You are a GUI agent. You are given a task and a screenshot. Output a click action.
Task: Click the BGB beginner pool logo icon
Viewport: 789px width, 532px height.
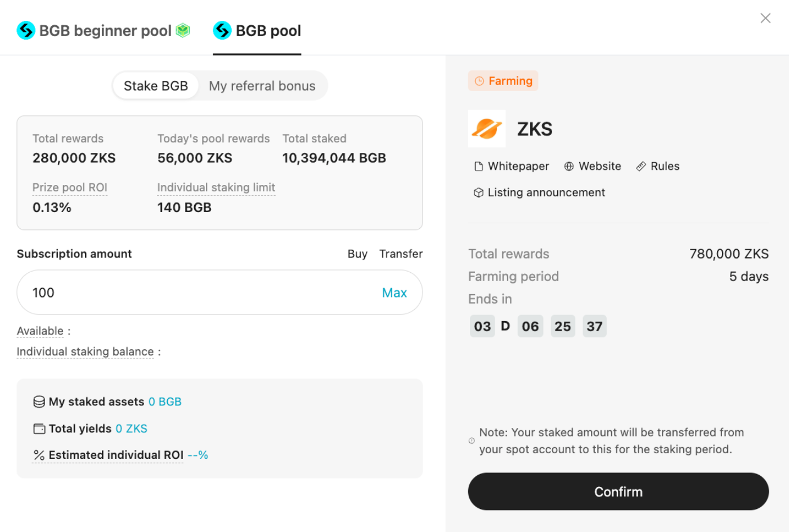coord(26,30)
